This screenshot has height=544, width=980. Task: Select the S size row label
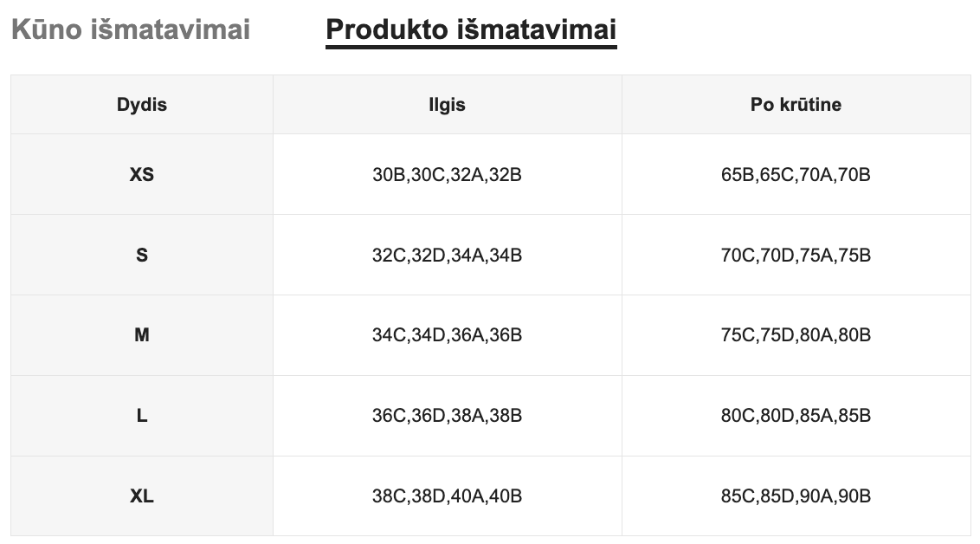coord(142,256)
